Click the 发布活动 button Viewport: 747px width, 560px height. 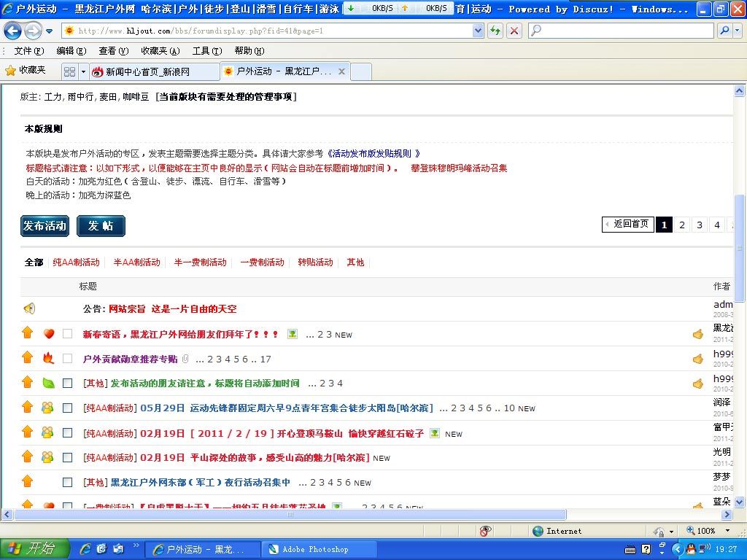pyautogui.click(x=44, y=226)
